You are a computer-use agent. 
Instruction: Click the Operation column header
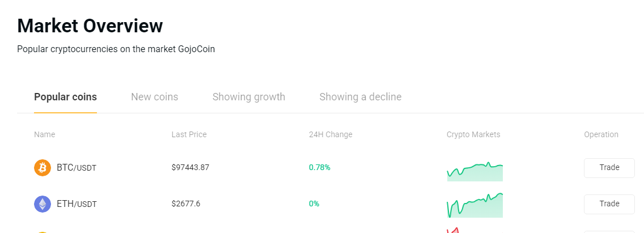(601, 135)
